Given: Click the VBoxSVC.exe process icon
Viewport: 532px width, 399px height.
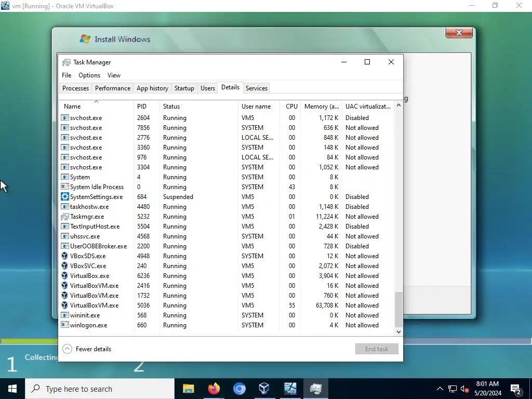Looking at the screenshot, I should point(64,265).
